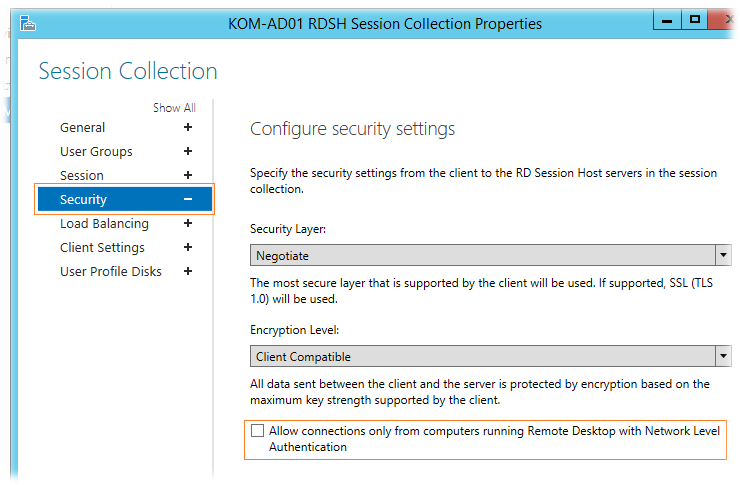Expand Load Balancing plus icon
The height and width of the screenshot is (485, 740).
(x=188, y=223)
